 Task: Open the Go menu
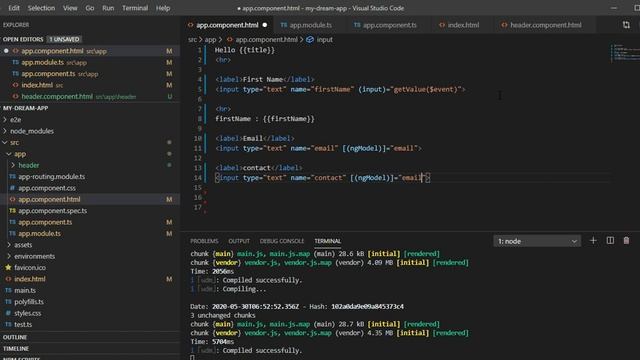[90, 8]
